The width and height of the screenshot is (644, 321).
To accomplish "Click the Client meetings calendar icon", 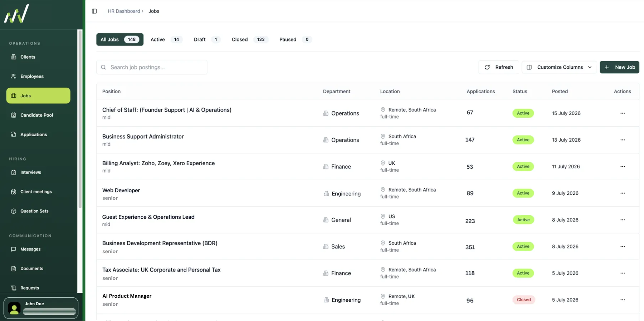I will 14,192.
